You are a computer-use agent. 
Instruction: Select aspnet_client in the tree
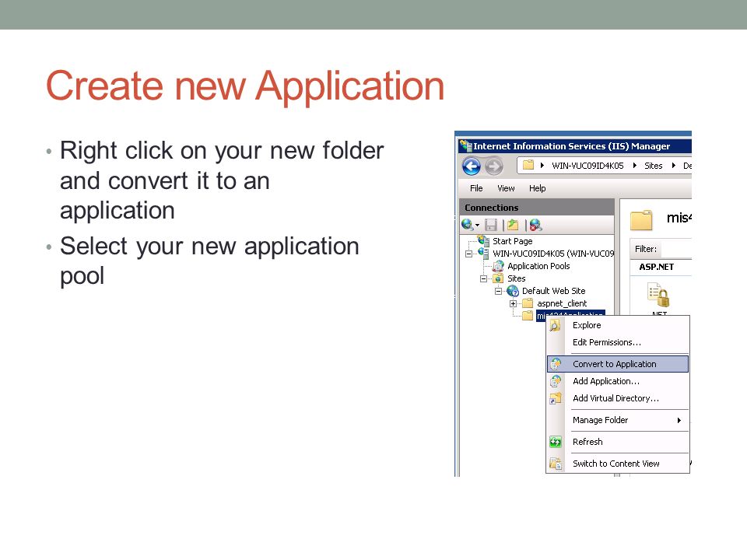562,303
